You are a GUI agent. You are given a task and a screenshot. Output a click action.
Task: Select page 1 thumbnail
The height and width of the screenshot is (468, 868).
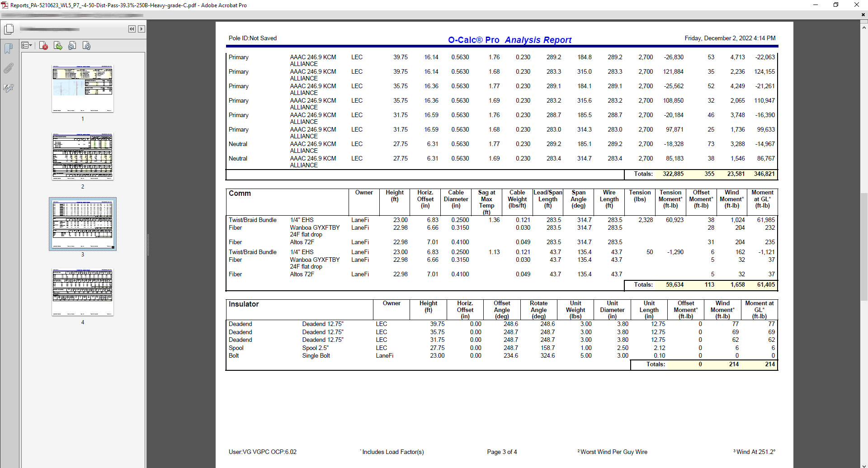click(x=83, y=89)
